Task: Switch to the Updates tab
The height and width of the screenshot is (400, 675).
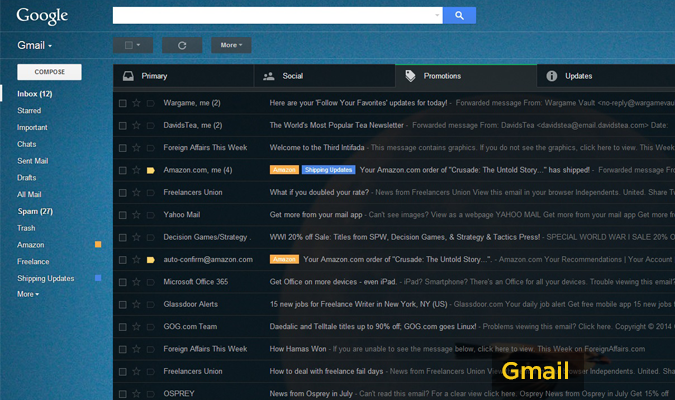Action: [x=606, y=76]
